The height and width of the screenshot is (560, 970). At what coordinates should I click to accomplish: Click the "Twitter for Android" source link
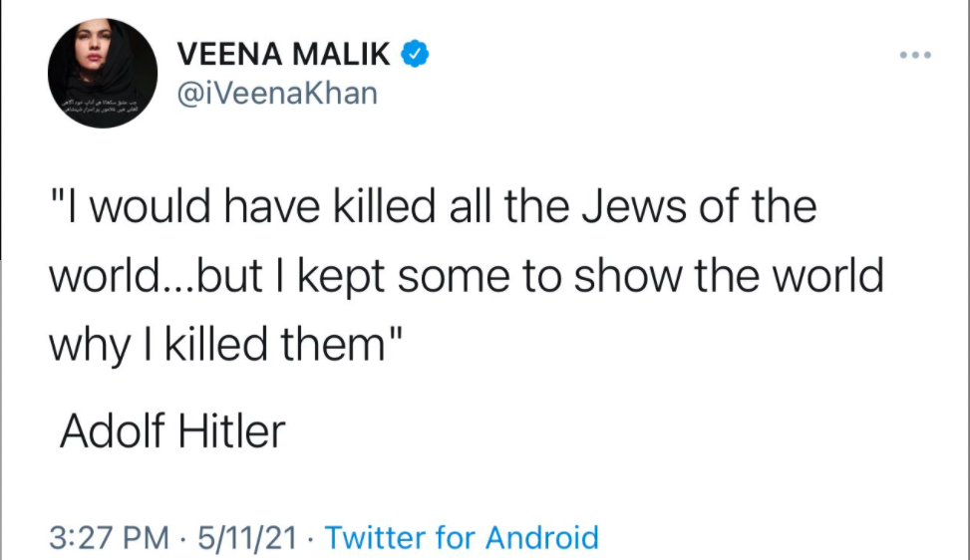pos(462,538)
